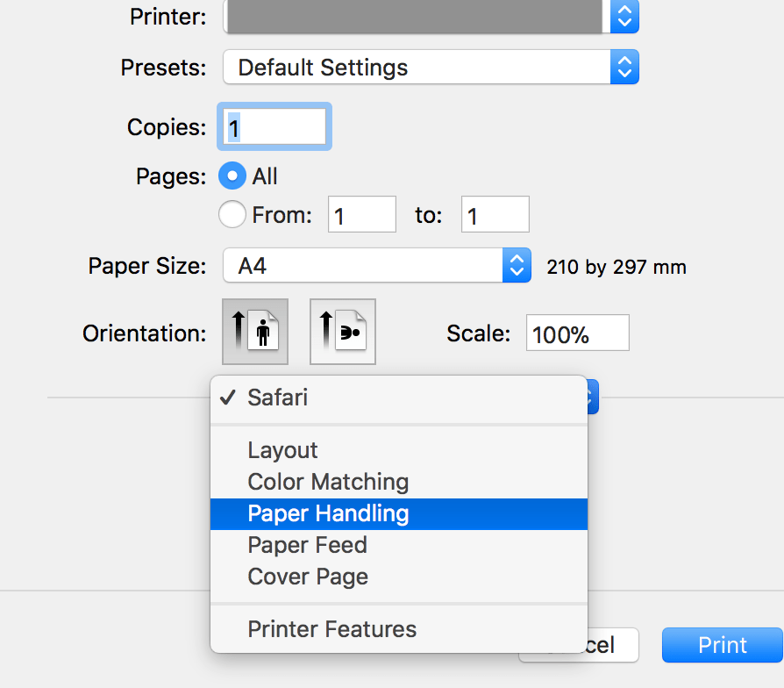Open the Presets dropdown showing Default Settings
Viewport: 784px width, 688px height.
(x=412, y=67)
